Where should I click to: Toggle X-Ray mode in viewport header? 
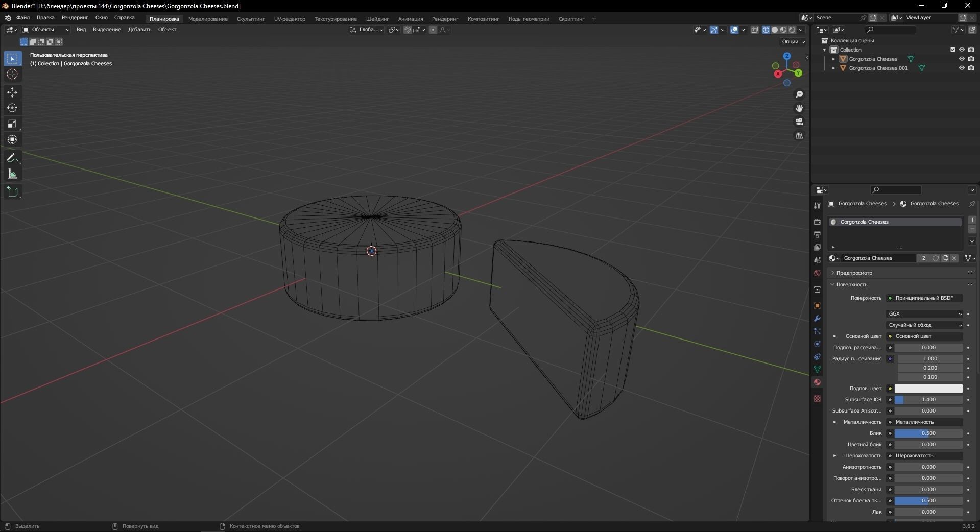coord(755,30)
